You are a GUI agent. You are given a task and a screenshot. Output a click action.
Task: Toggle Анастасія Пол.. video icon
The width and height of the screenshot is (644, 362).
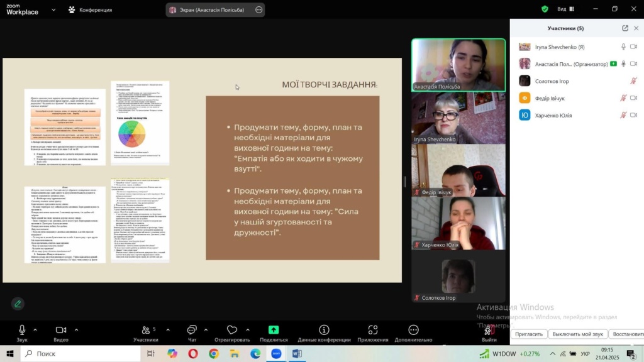634,63
